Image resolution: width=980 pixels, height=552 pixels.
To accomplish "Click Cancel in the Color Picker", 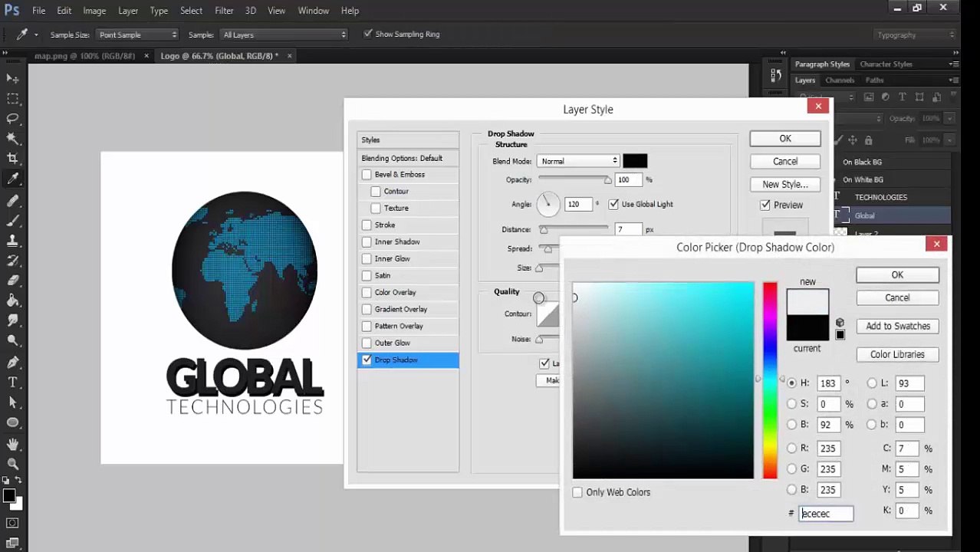I will [x=897, y=297].
